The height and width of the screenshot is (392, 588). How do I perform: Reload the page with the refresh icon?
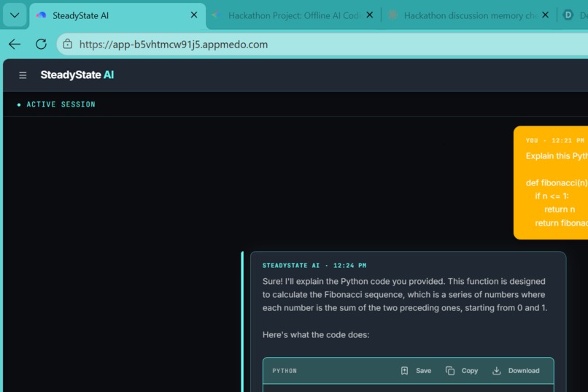click(42, 45)
